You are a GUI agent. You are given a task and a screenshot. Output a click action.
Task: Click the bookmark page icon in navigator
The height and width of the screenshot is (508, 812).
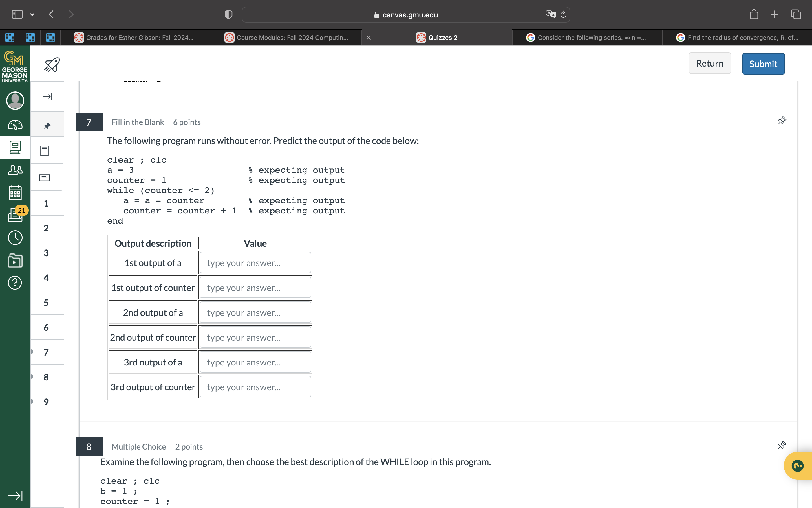(x=45, y=150)
